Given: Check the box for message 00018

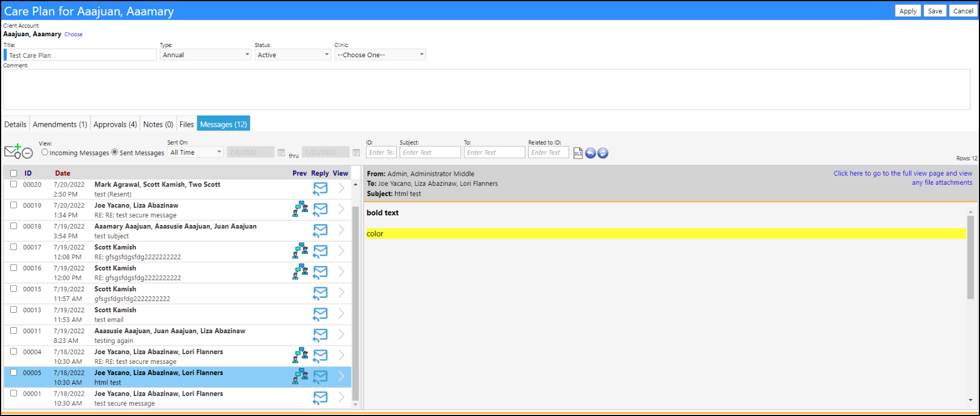Looking at the screenshot, I should [x=14, y=226].
